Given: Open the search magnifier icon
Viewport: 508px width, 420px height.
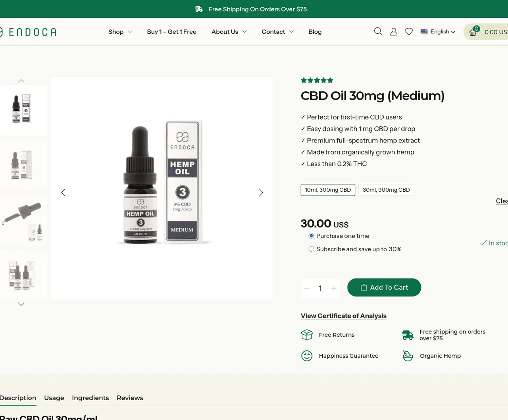Looking at the screenshot, I should click(378, 31).
